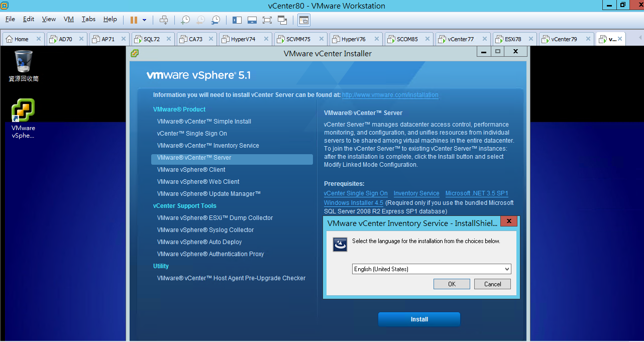This screenshot has width=644, height=342.
Task: Click the Revert to snapshot icon
Action: (x=200, y=20)
